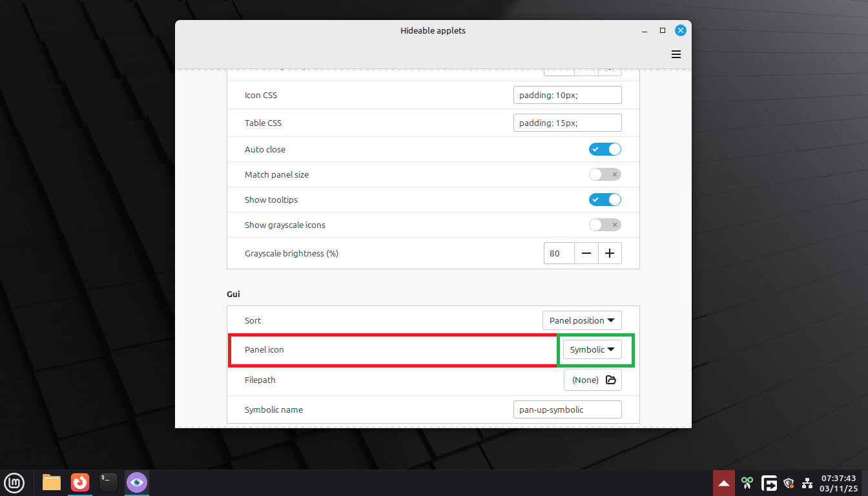The width and height of the screenshot is (868, 496).
Task: Click the Icon CSS input field
Action: tap(567, 95)
